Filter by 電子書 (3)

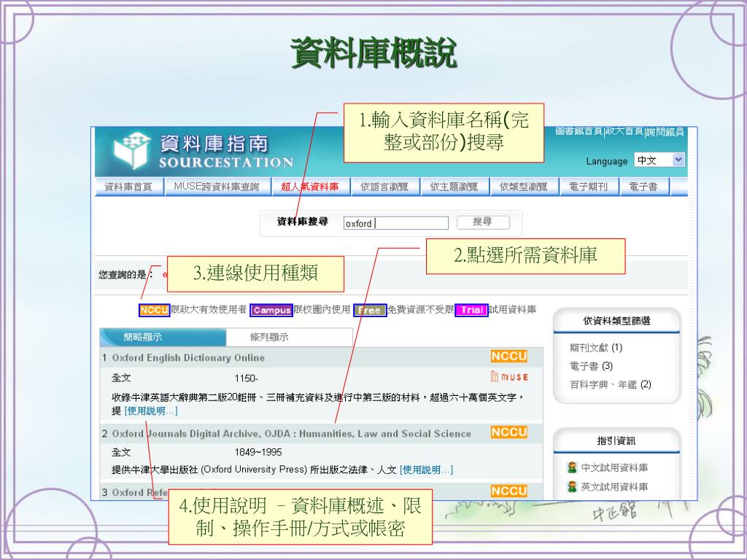591,366
